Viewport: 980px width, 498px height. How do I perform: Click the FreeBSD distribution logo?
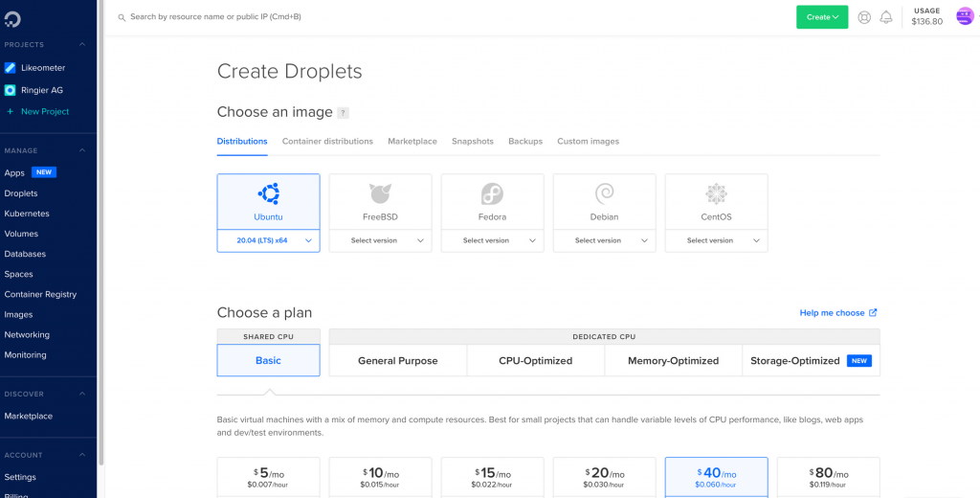point(380,194)
